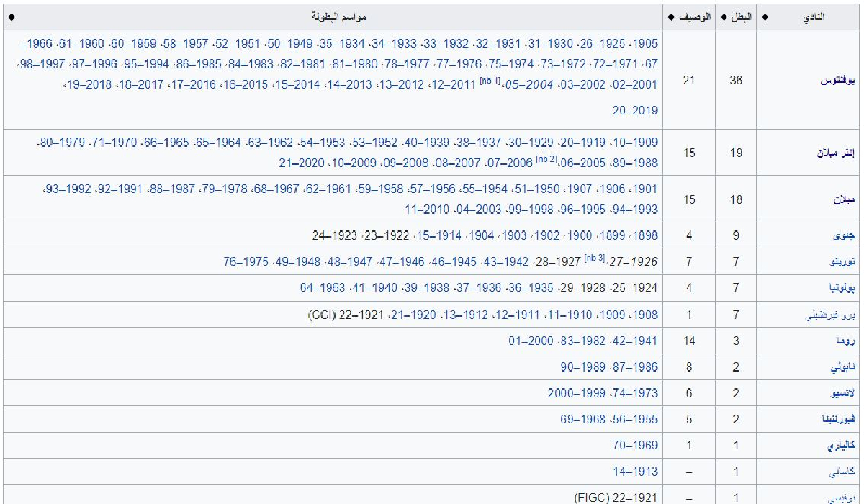Viewport: 864px width, 504px height.
Task: Open the 1908 season link
Action: (x=646, y=315)
